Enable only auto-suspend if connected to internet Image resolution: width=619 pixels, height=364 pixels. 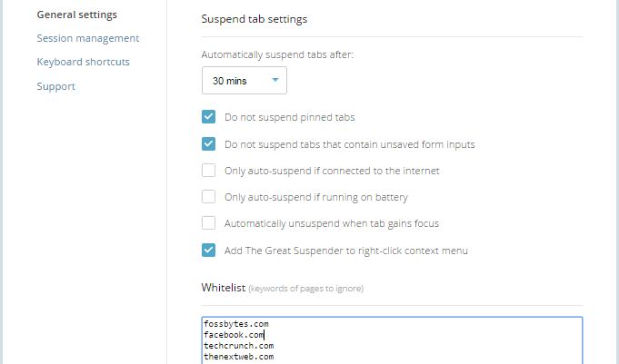[209, 170]
